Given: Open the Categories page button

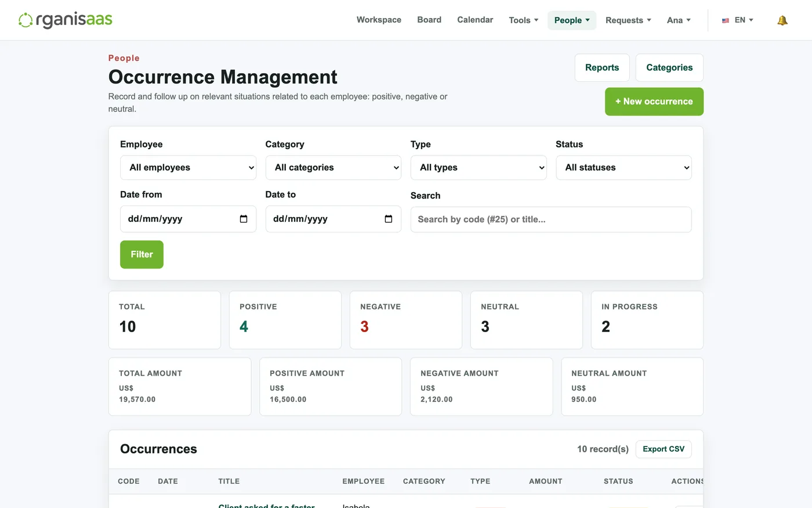Looking at the screenshot, I should (669, 68).
